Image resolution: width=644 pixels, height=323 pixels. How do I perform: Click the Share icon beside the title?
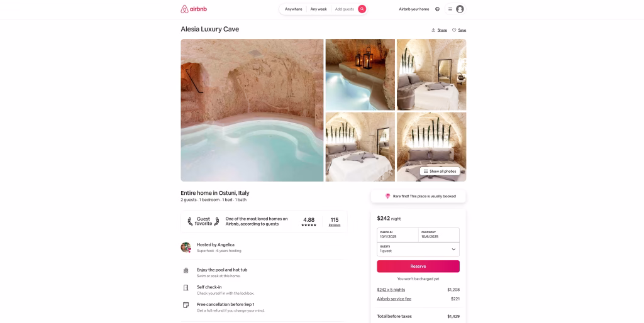pyautogui.click(x=433, y=30)
